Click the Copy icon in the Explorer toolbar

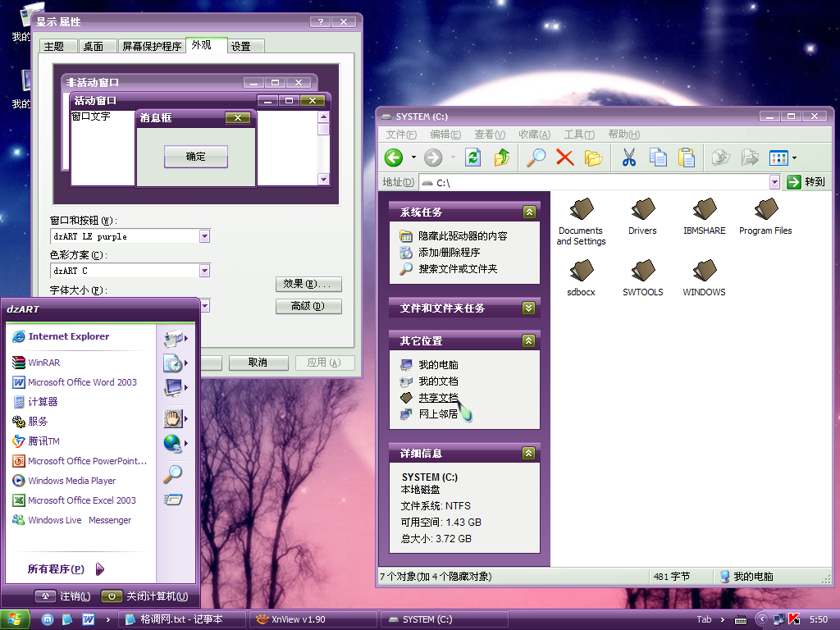pyautogui.click(x=658, y=157)
